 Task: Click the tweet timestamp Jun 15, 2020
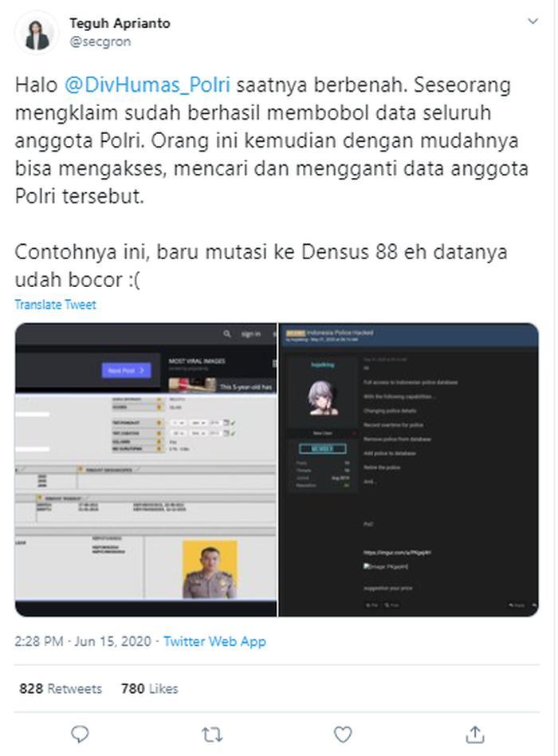[x=83, y=641]
